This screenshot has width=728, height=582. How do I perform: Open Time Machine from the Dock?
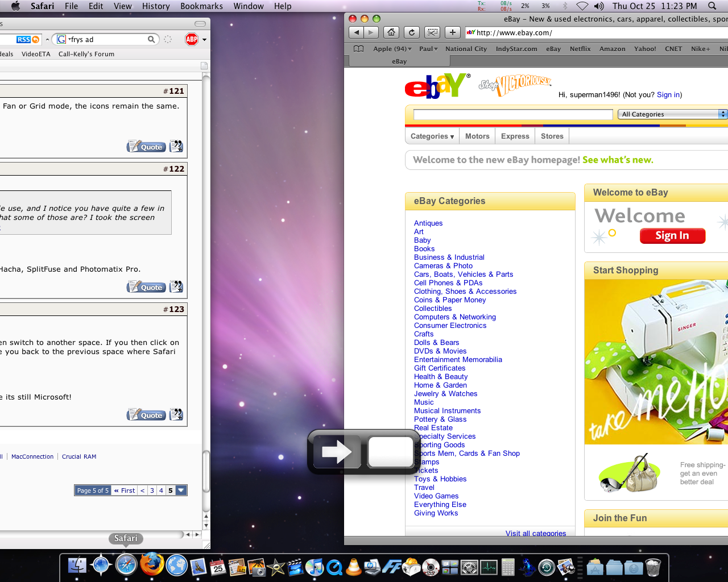[x=547, y=566]
